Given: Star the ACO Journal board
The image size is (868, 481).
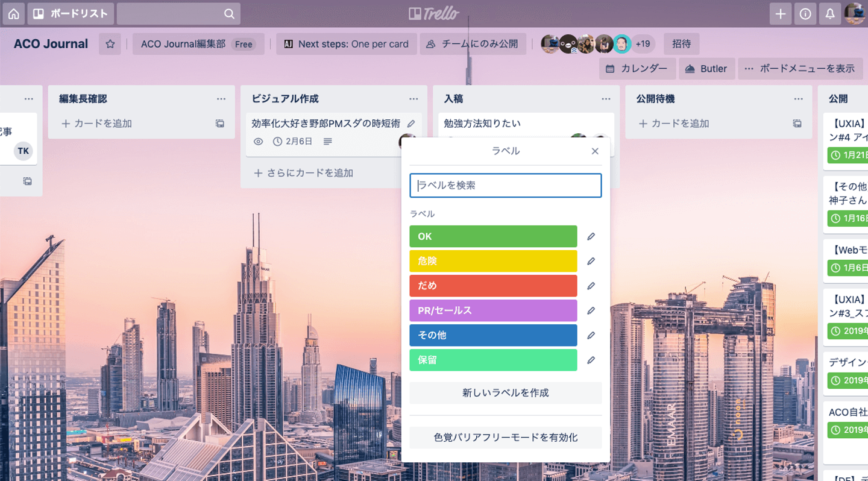Looking at the screenshot, I should [x=110, y=44].
